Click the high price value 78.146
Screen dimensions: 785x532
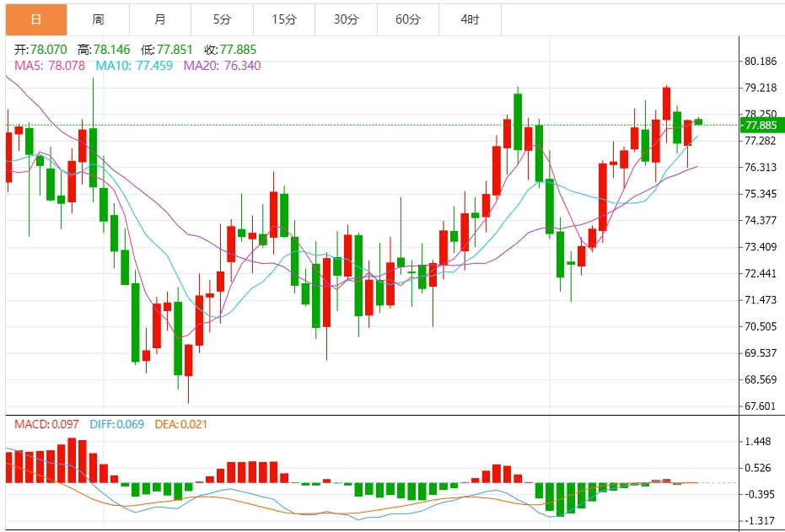pos(111,50)
